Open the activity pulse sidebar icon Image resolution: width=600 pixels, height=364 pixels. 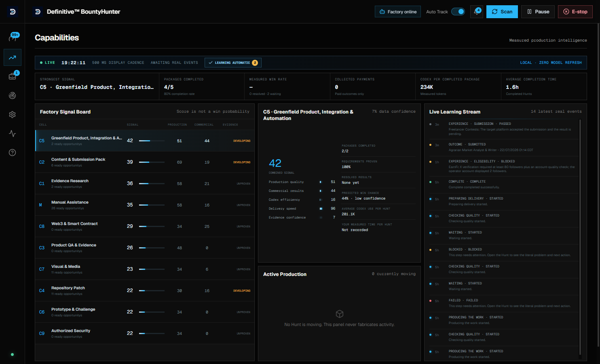[13, 133]
